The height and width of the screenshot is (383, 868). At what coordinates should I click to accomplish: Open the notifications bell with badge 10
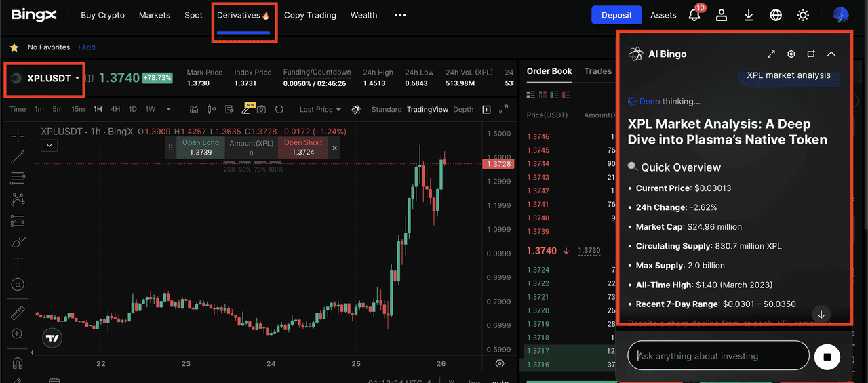coord(694,14)
